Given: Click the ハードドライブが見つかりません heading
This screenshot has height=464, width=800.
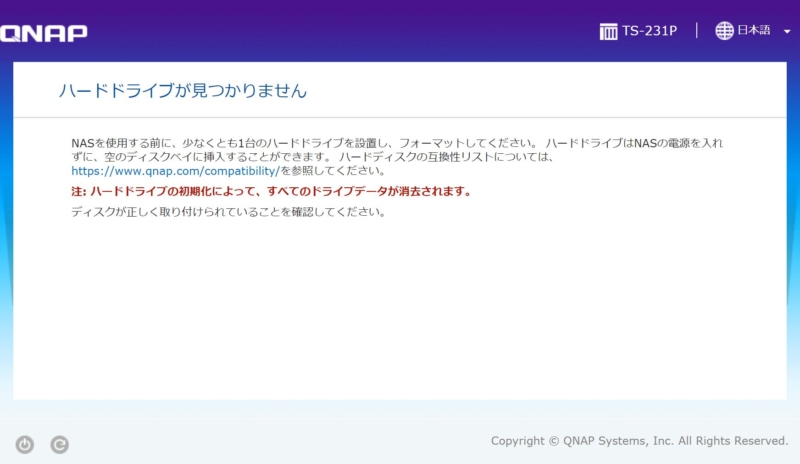Looking at the screenshot, I should tap(183, 91).
